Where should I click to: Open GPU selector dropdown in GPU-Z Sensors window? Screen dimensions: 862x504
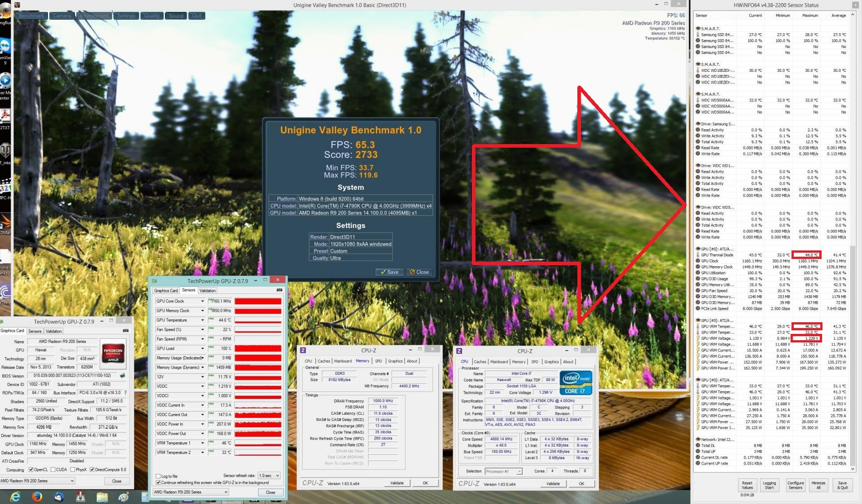coord(190,492)
